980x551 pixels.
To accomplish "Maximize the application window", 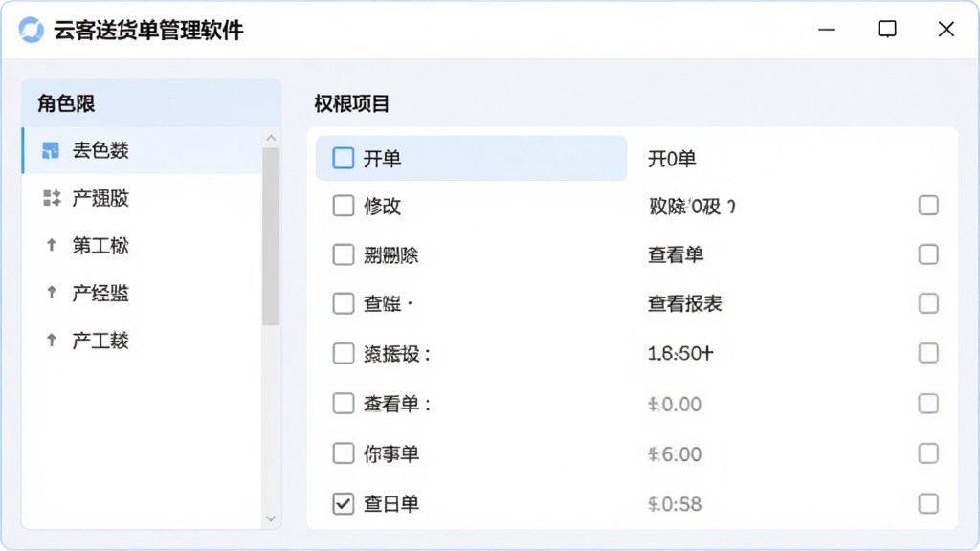I will tap(887, 29).
